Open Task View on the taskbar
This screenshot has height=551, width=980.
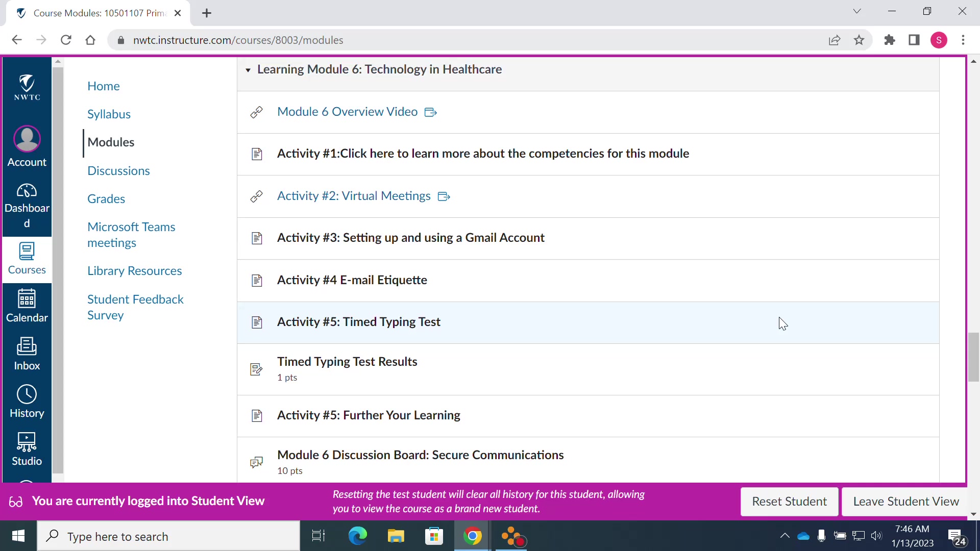[x=318, y=536]
